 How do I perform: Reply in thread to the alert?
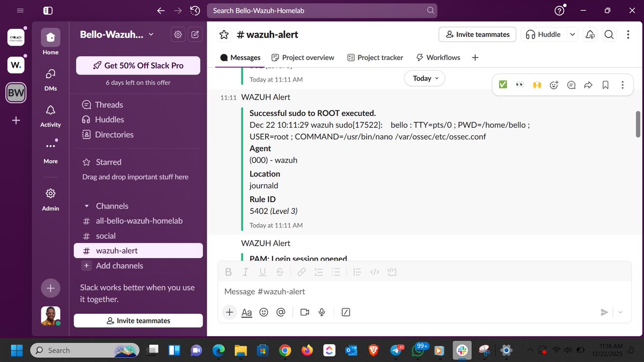[x=572, y=85]
